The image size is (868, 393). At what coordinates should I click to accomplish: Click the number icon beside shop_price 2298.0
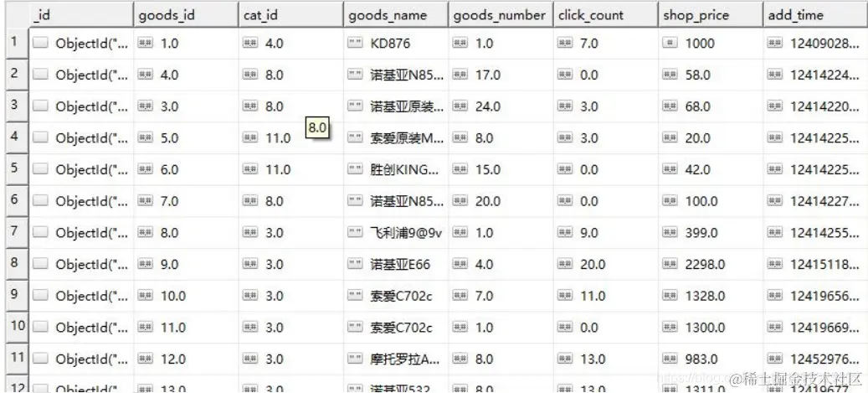point(670,265)
